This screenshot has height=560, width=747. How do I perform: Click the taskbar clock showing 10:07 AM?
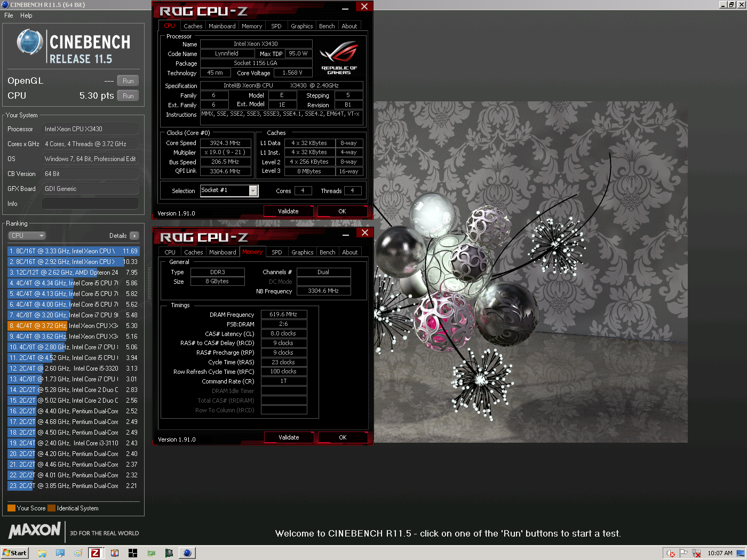[720, 553]
